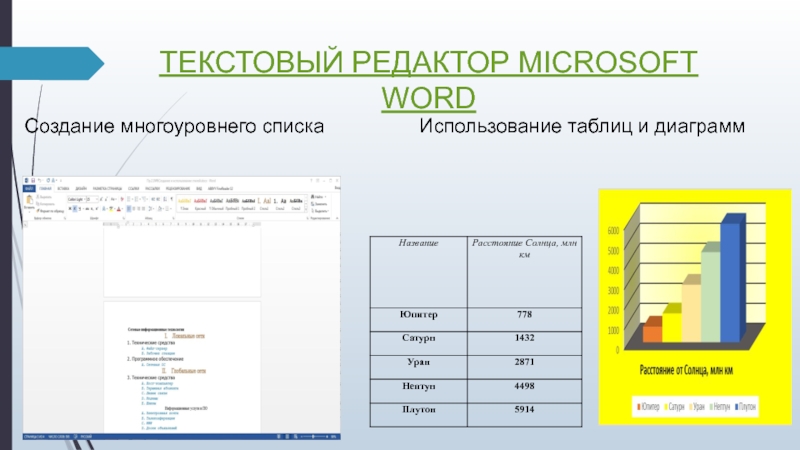Switch to the РАССЫЛКИ ribbon tab
This screenshot has width=800, height=450.
coord(153,188)
